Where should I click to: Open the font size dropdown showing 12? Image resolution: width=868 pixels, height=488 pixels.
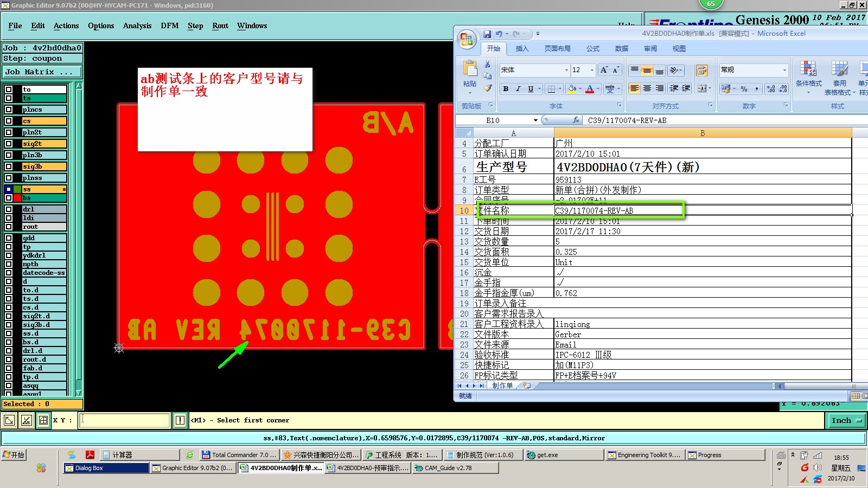[592, 70]
